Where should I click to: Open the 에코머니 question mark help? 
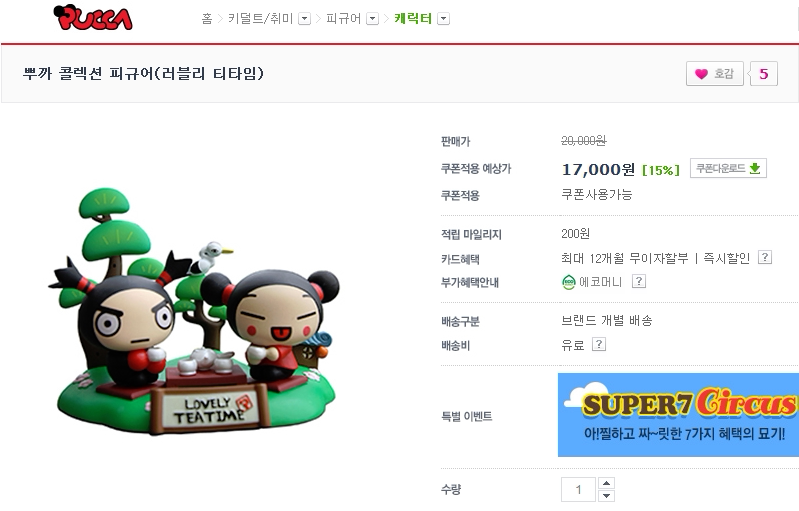[639, 281]
